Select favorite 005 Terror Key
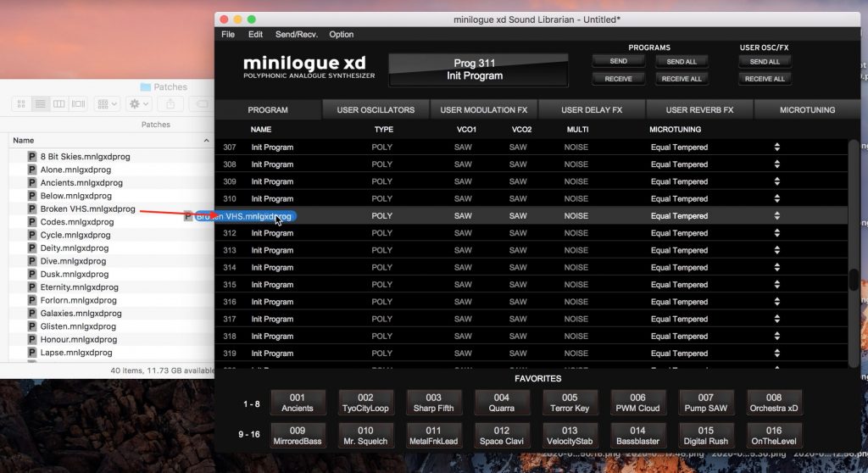Image resolution: width=868 pixels, height=473 pixels. pyautogui.click(x=570, y=403)
